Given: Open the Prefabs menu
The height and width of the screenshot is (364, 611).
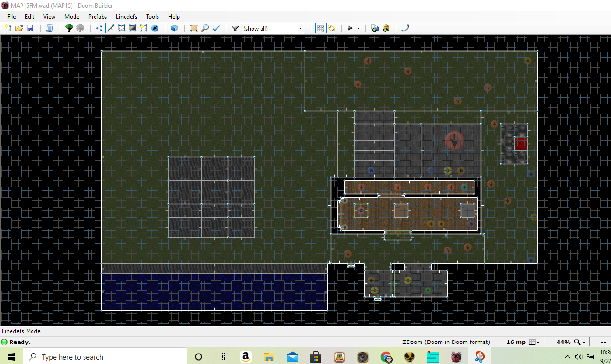Looking at the screenshot, I should (97, 16).
